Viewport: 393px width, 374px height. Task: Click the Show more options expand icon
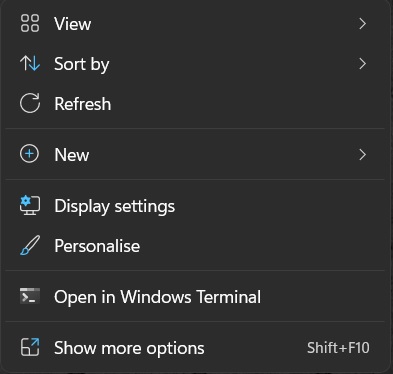point(30,347)
